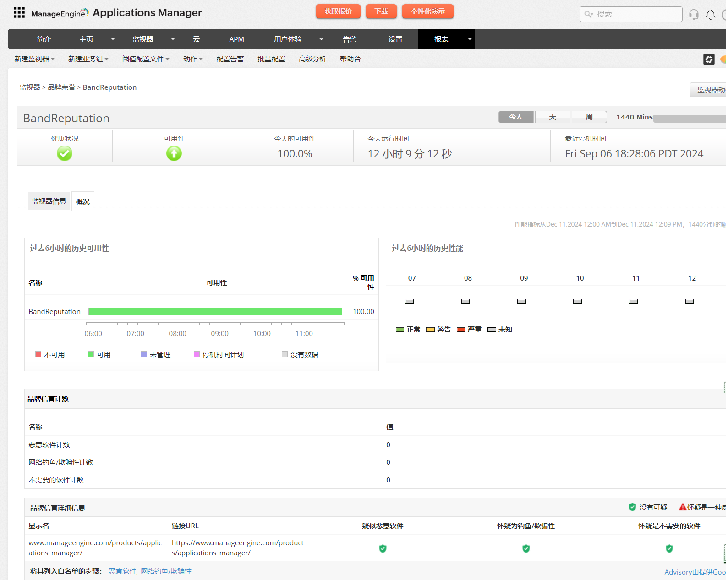The height and width of the screenshot is (580, 728).
Task: Open the notifications bell
Action: click(x=710, y=15)
